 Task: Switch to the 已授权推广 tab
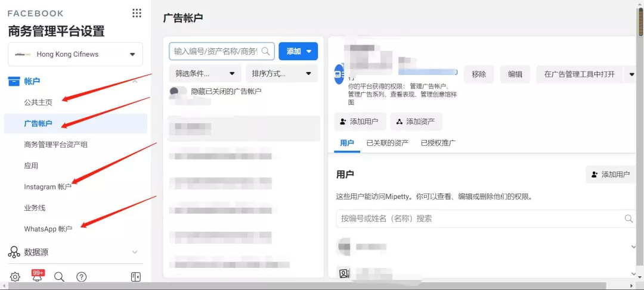[438, 143]
